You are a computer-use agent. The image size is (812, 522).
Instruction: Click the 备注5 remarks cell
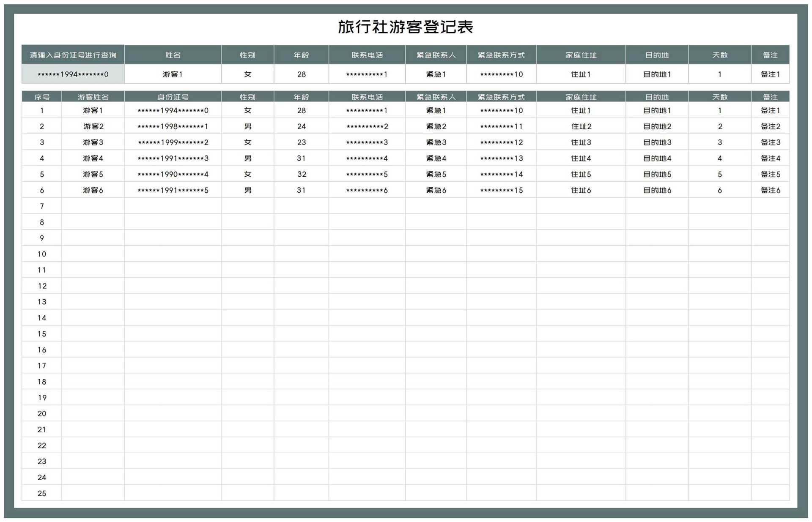click(x=770, y=174)
